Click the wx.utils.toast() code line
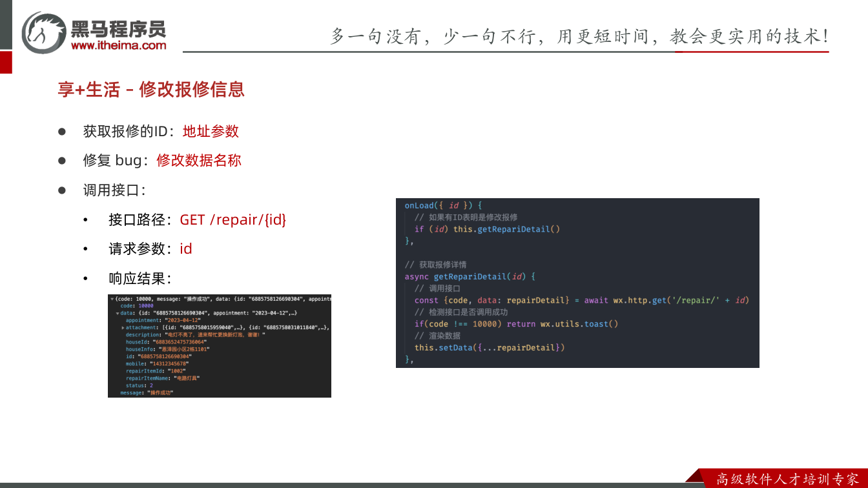 (517, 324)
